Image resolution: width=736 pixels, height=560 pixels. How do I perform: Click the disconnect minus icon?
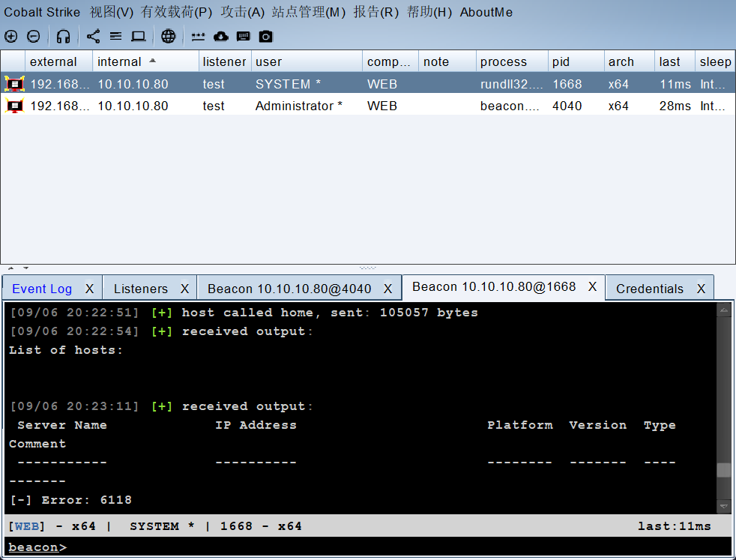pyautogui.click(x=33, y=36)
